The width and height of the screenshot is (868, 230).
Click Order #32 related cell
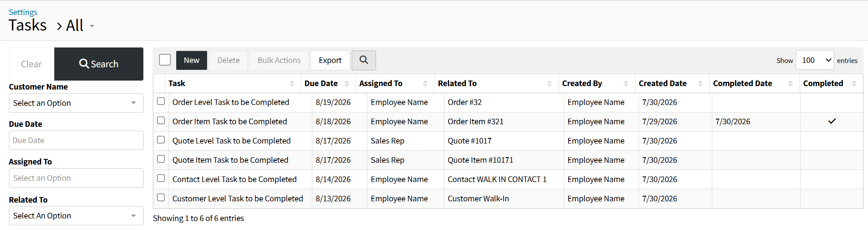465,102
